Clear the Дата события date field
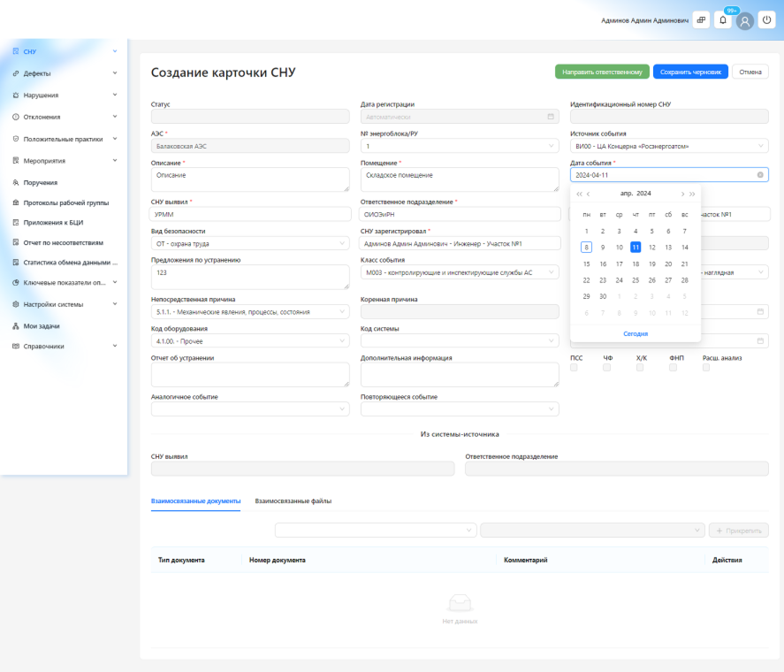This screenshot has width=784, height=672. (x=760, y=175)
